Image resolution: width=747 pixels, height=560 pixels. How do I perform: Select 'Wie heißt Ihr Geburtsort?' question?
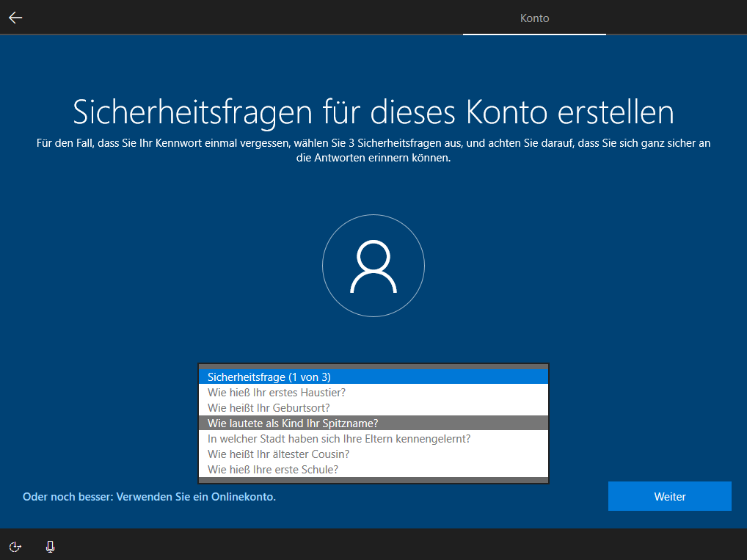(373, 407)
